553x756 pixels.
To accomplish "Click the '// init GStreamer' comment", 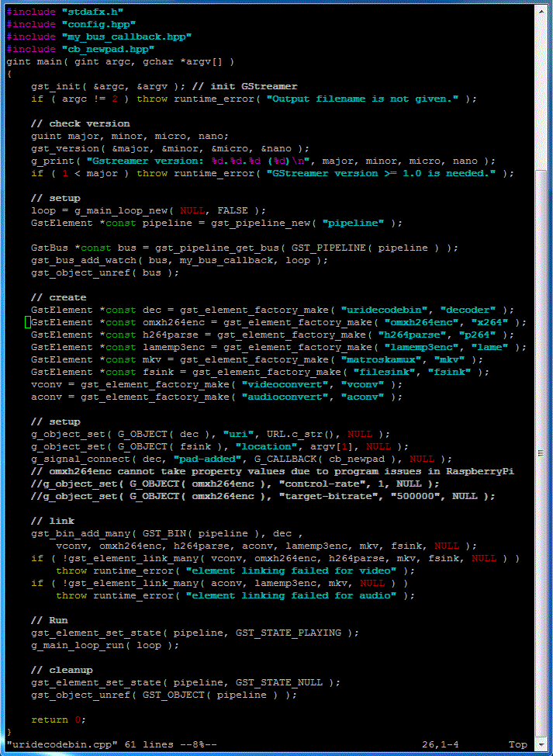I will coord(245,87).
